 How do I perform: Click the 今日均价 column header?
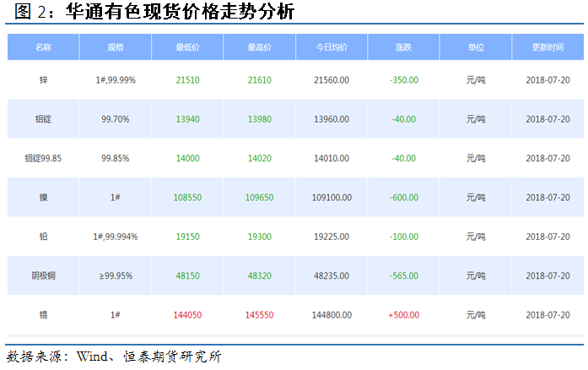[332, 47]
